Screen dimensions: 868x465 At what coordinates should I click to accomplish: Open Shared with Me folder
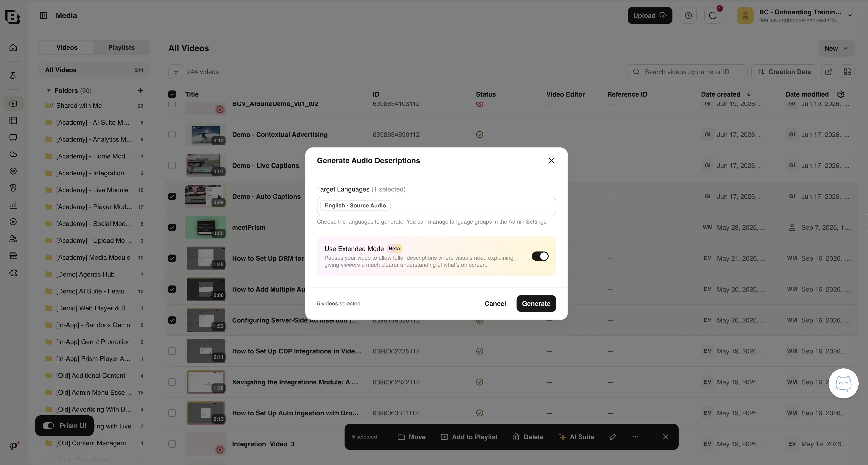pyautogui.click(x=94, y=106)
